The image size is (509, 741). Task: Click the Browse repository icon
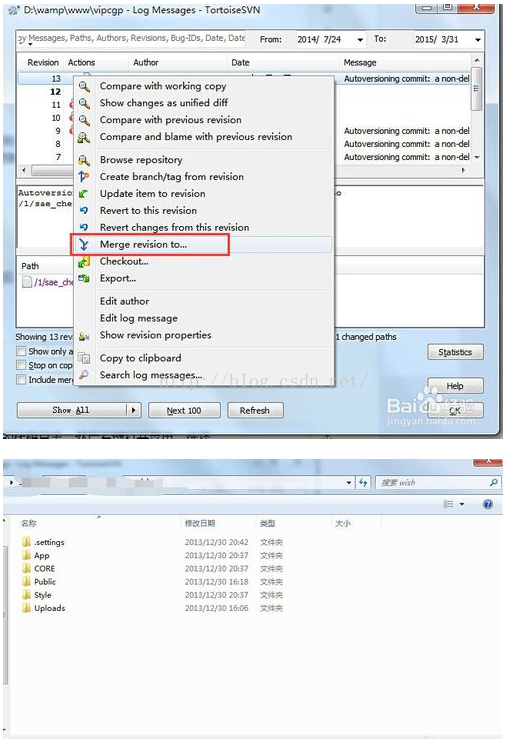(84, 160)
